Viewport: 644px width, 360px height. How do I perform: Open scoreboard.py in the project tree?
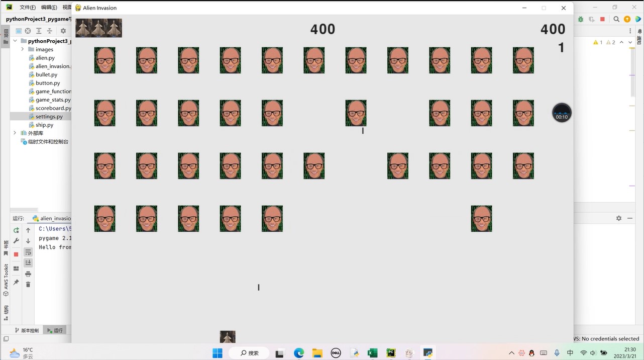53,108
